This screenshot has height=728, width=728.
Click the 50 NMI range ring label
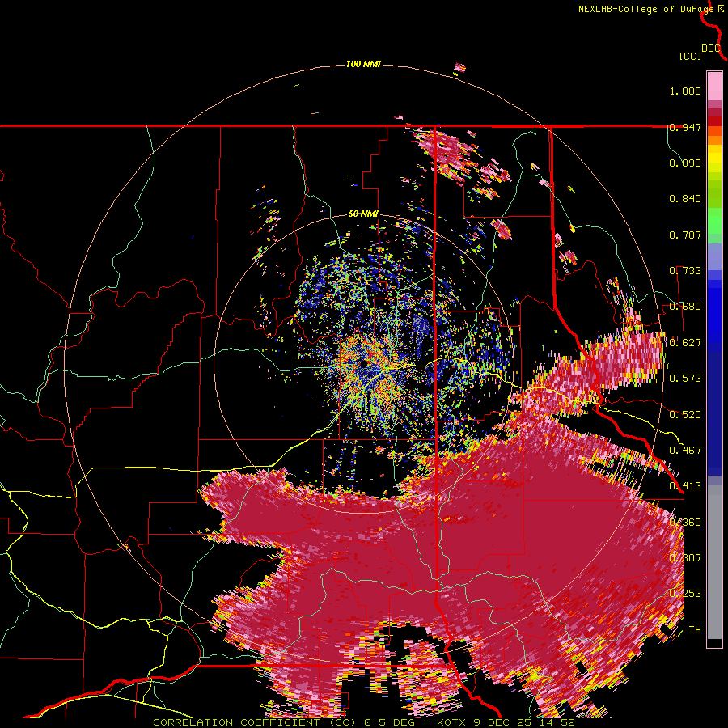(x=363, y=214)
